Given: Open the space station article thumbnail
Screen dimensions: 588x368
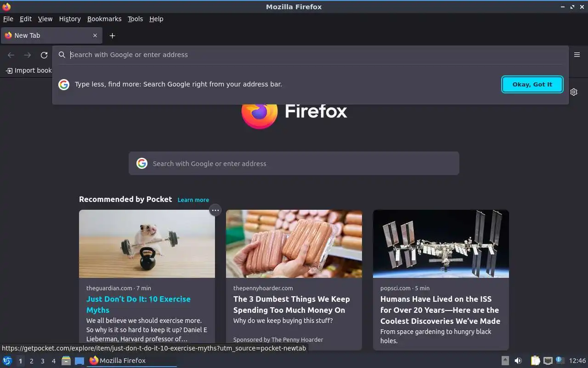Looking at the screenshot, I should (441, 244).
